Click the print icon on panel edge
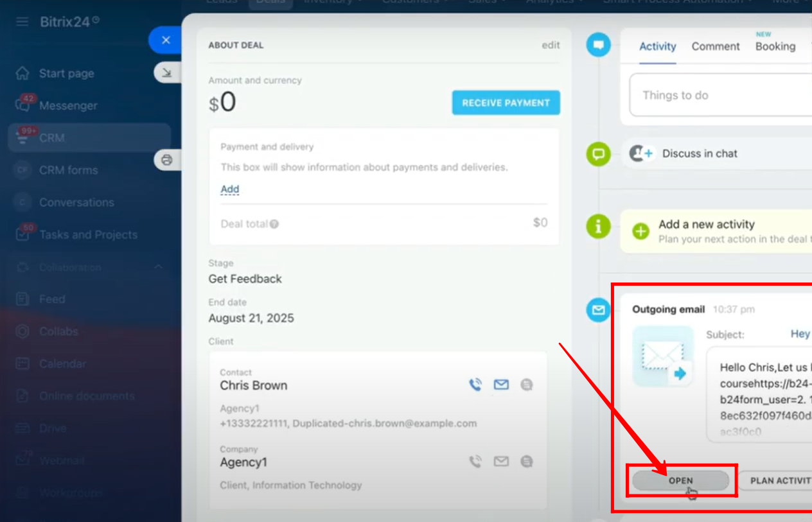 [x=167, y=160]
